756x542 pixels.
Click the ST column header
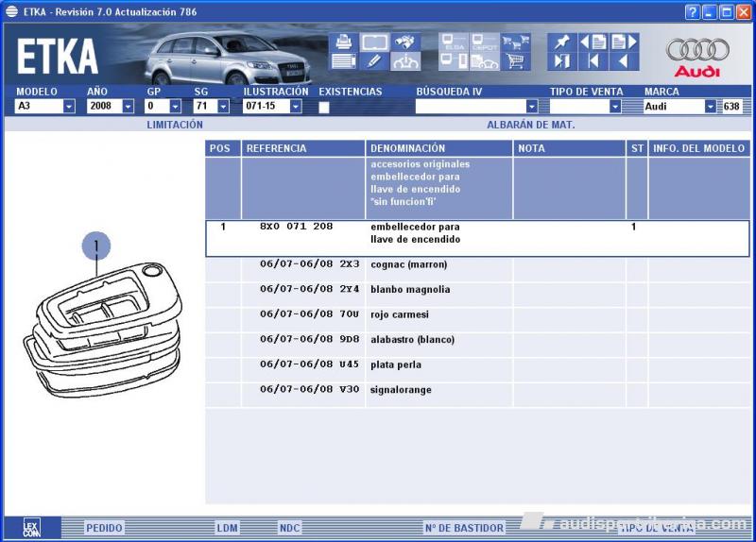(x=637, y=148)
